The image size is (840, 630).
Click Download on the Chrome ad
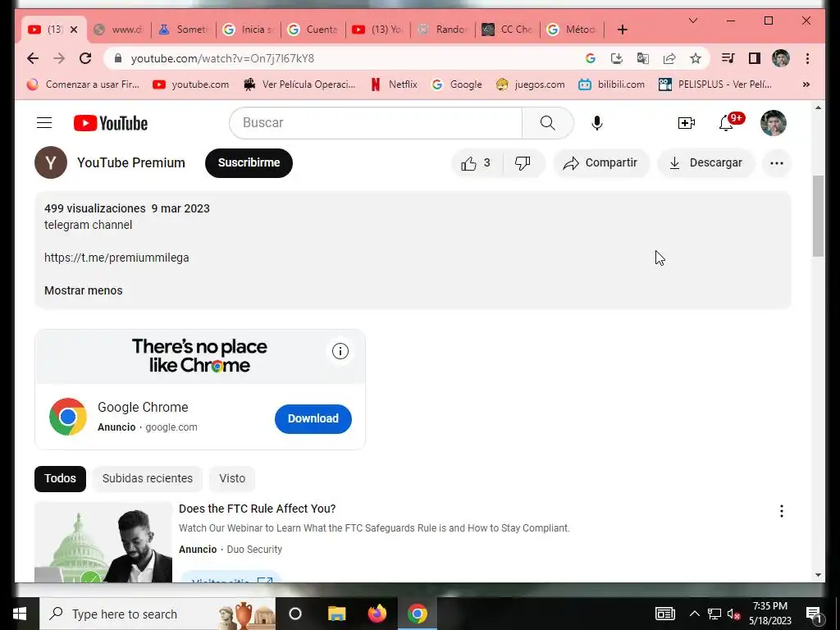313,418
